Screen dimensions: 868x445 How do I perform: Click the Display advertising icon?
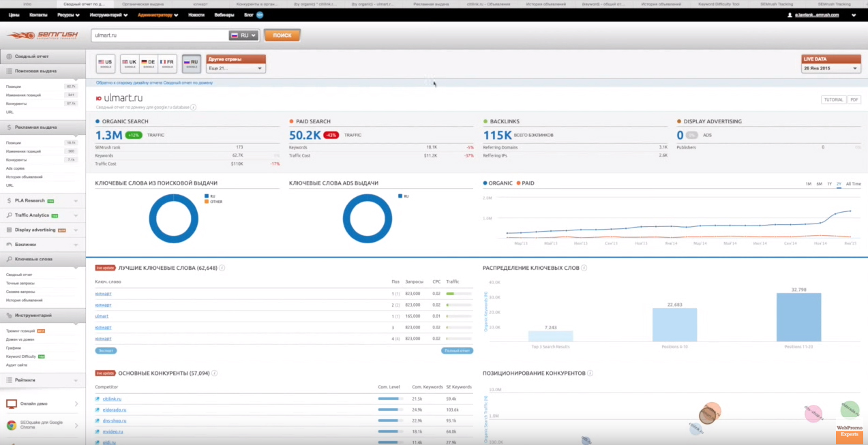point(10,230)
